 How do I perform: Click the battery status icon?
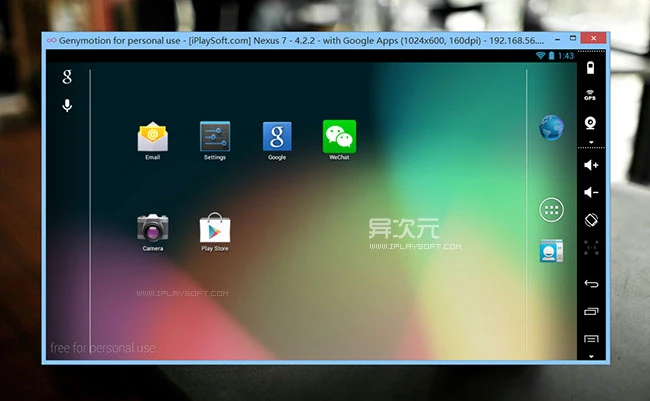coord(551,56)
